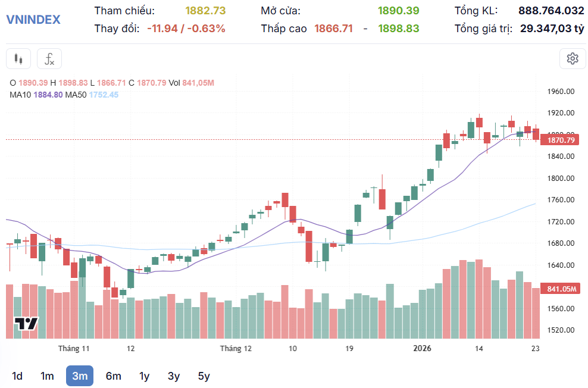The width and height of the screenshot is (588, 388).
Task: Show the 1y time range
Action: click(144, 376)
